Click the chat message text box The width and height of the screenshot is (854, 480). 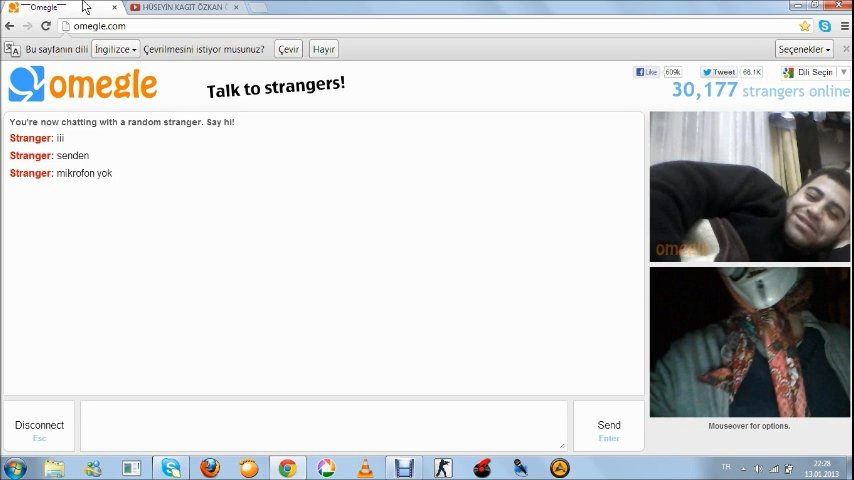pyautogui.click(x=324, y=426)
